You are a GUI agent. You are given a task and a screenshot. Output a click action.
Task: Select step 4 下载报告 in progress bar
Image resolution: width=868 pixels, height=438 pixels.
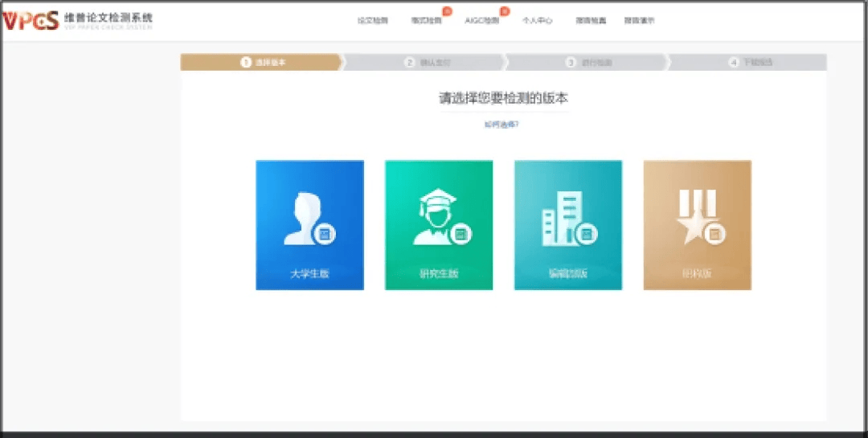[x=748, y=63]
